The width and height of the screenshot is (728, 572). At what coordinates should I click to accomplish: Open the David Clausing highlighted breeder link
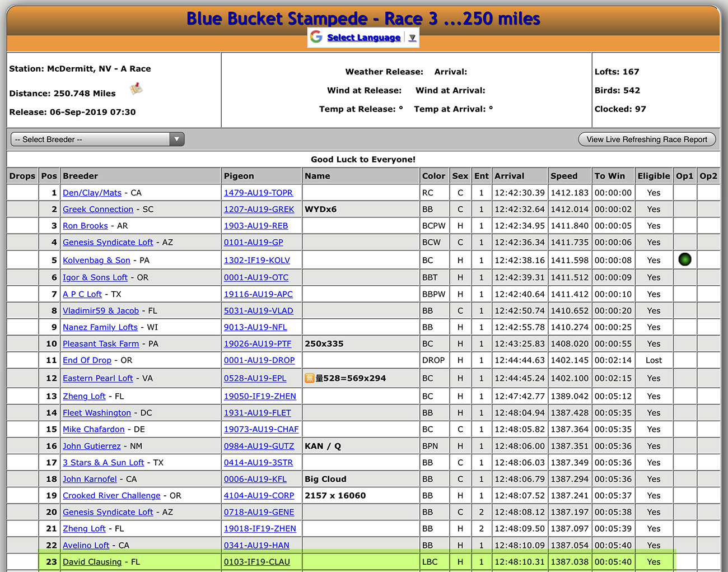pos(92,562)
